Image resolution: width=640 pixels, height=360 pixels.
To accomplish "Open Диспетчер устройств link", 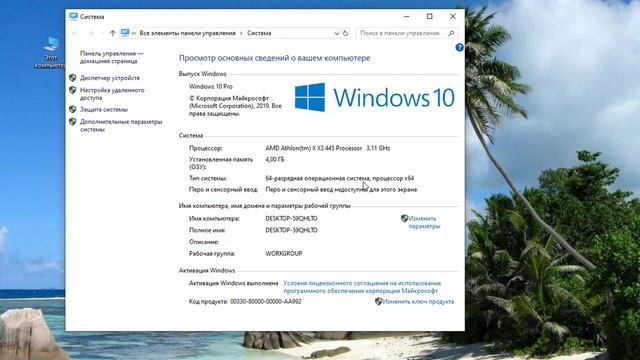I will pyautogui.click(x=110, y=78).
